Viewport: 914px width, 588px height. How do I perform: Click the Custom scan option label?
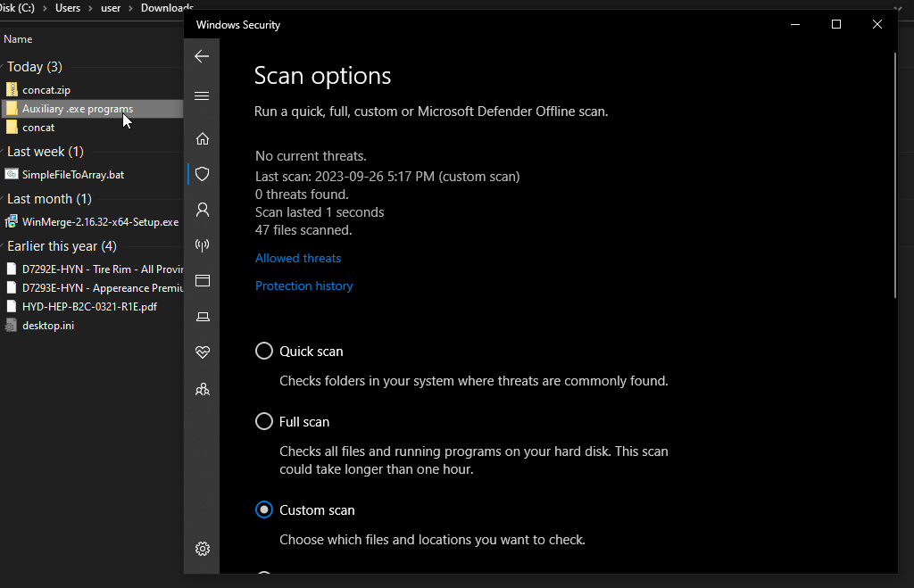point(317,509)
